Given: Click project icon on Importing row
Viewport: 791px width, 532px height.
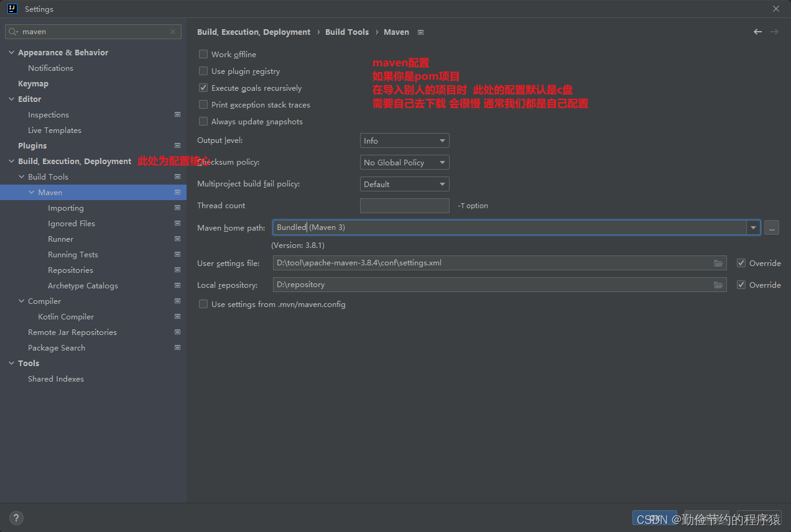Looking at the screenshot, I should [177, 208].
